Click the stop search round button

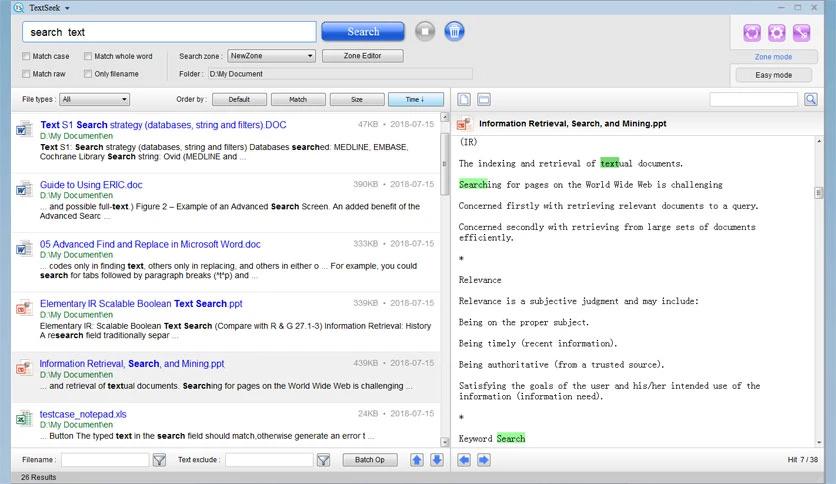tap(425, 32)
